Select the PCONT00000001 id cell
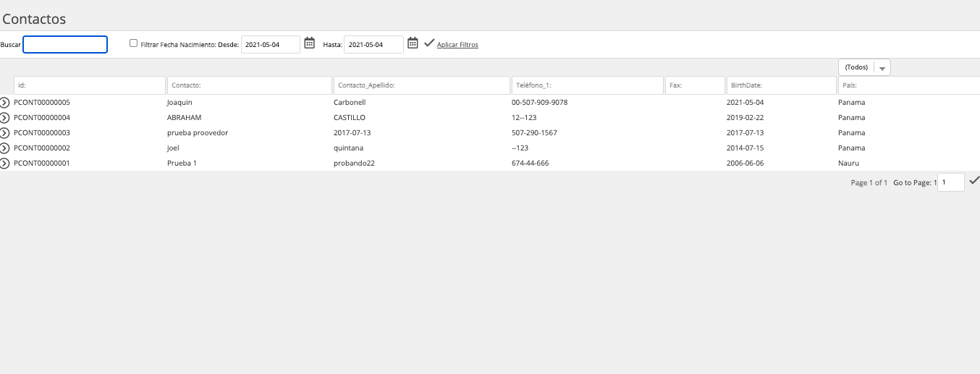 (42, 163)
